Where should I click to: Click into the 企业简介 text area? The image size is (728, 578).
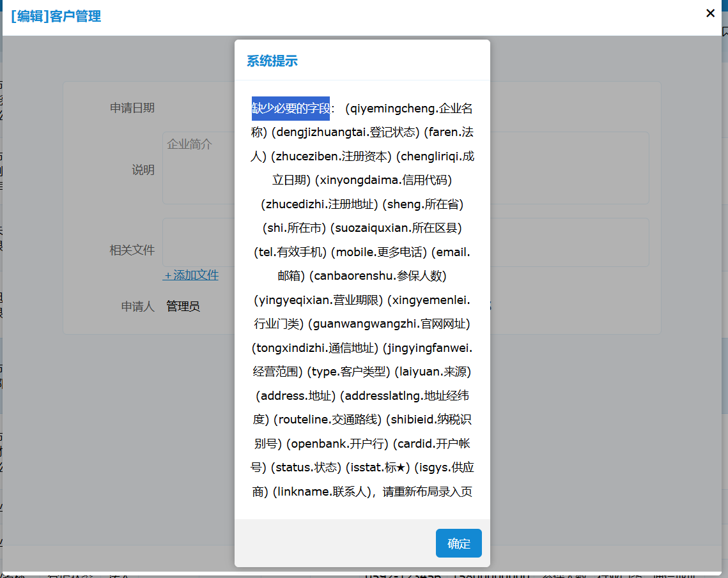click(x=198, y=167)
